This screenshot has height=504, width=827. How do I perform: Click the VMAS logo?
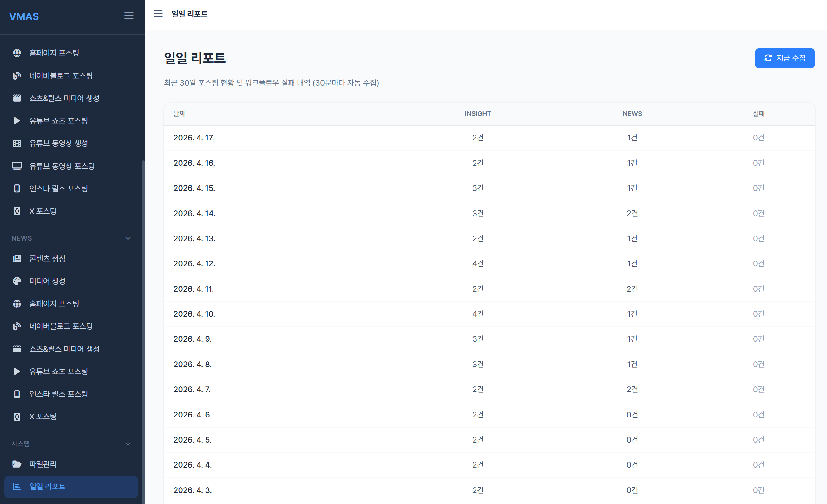(x=24, y=16)
